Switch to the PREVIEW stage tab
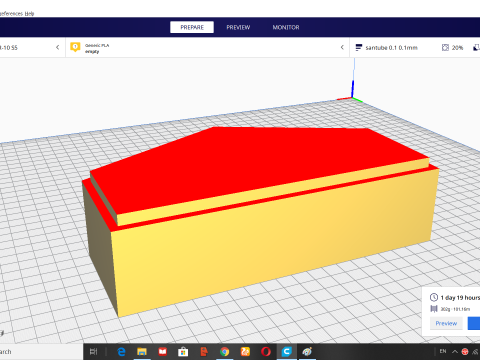 (x=238, y=27)
